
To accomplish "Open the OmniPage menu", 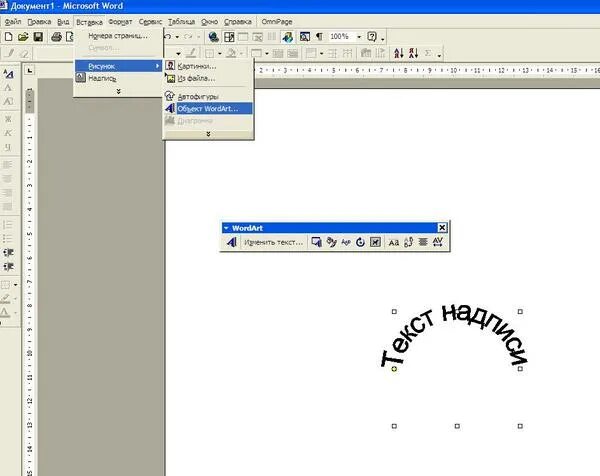I will coord(277,22).
